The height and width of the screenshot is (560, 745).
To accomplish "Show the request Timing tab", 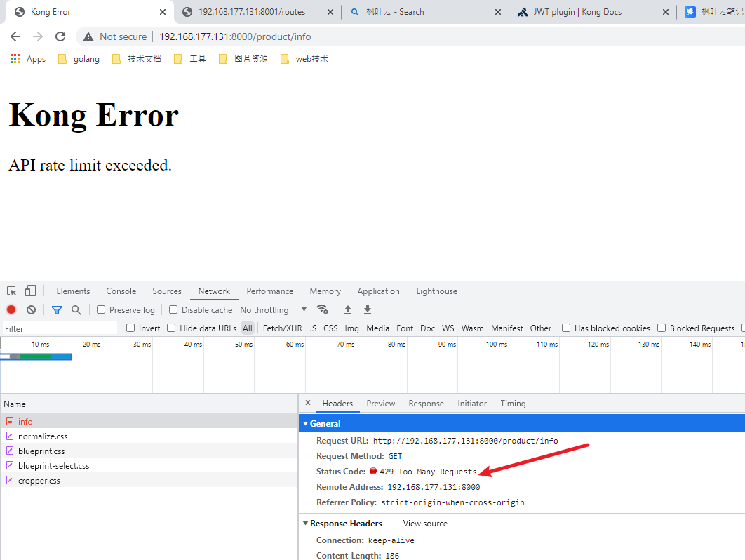I will point(513,403).
